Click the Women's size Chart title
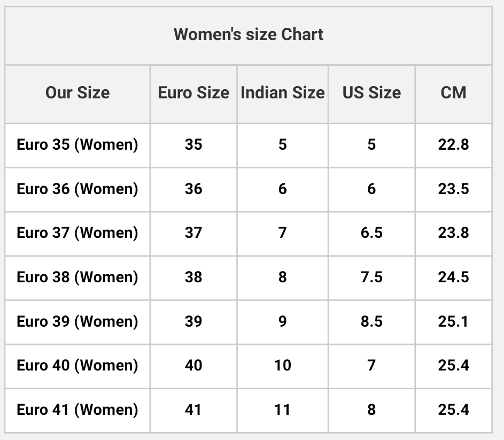Screen dimensions: 504x440 point(249,35)
